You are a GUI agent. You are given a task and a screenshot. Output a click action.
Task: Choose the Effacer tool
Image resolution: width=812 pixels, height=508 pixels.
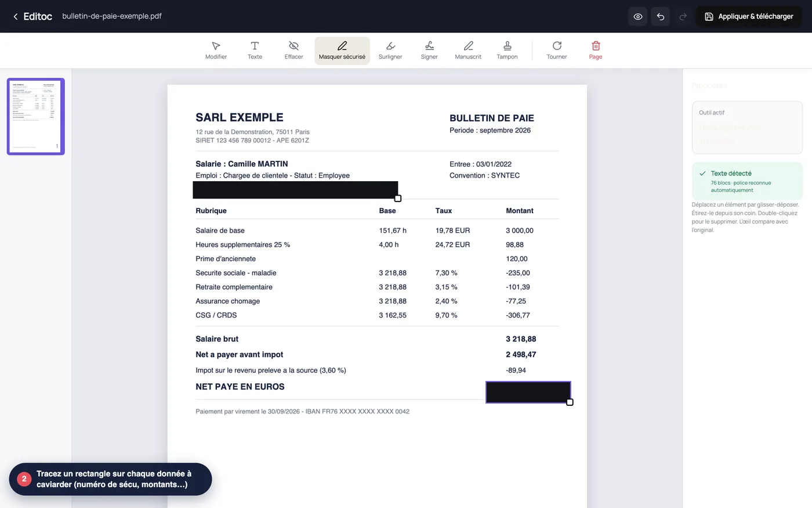point(293,51)
